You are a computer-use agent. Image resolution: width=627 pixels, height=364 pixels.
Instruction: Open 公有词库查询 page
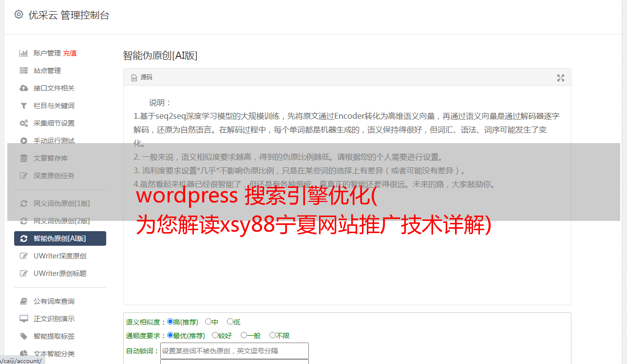click(x=54, y=301)
